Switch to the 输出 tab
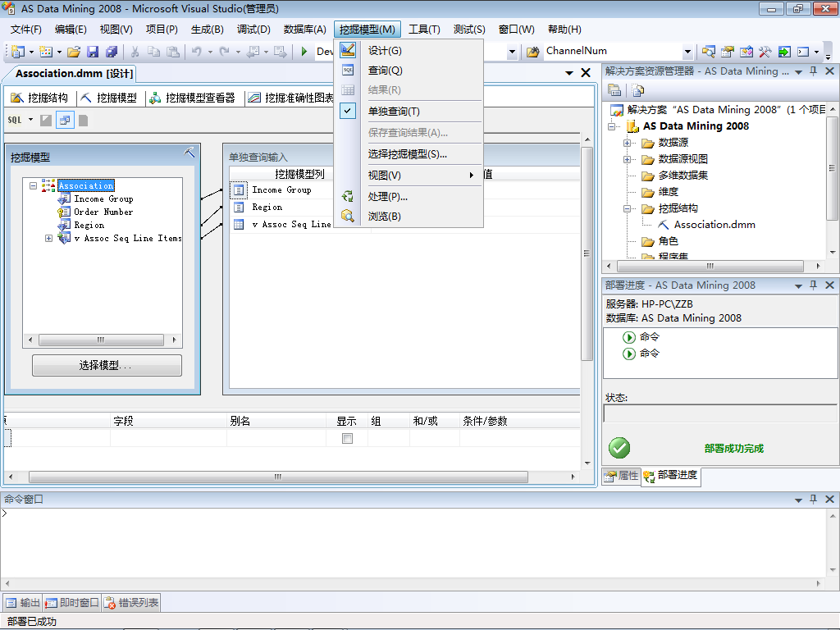 point(22,603)
